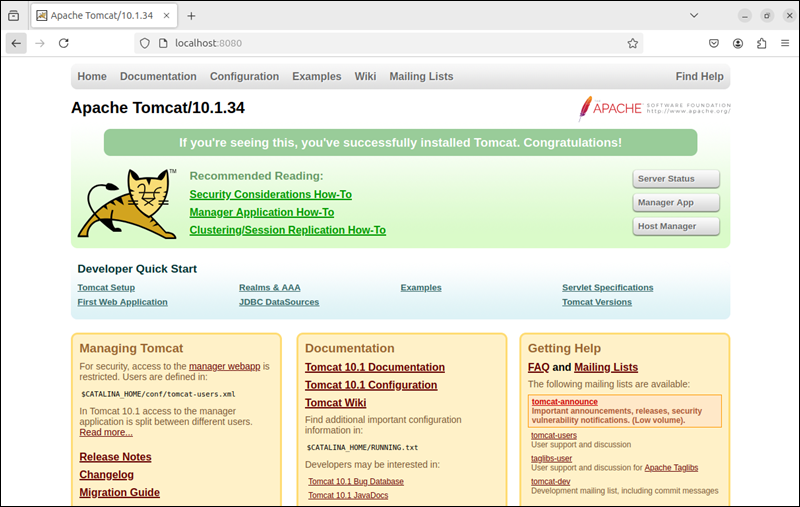Open new tab with plus icon

point(191,16)
